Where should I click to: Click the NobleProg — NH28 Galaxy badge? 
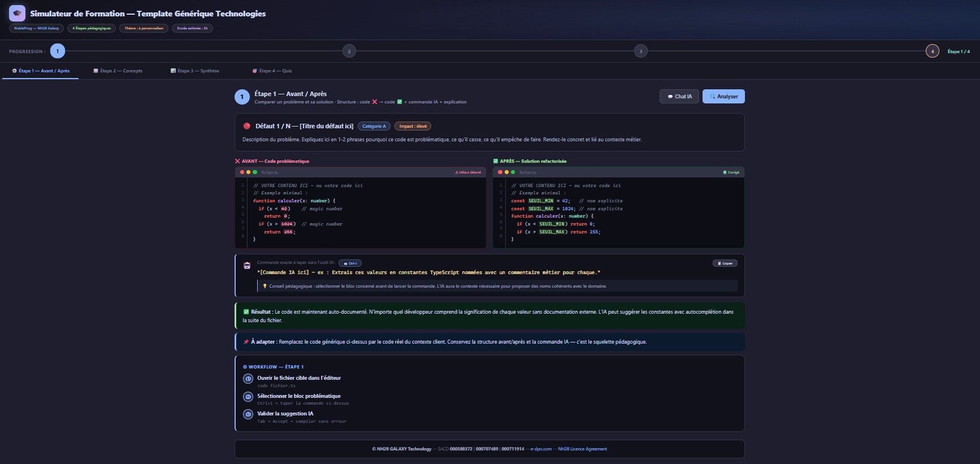click(x=37, y=28)
